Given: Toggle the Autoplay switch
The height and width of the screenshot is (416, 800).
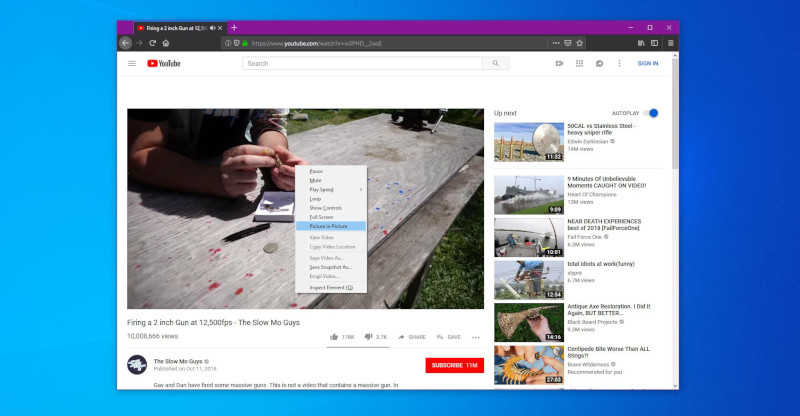Looking at the screenshot, I should [651, 113].
